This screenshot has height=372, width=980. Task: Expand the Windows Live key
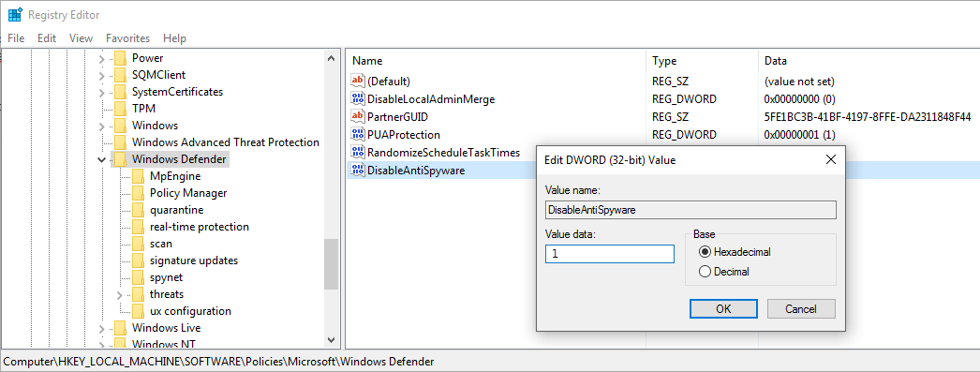coord(102,328)
